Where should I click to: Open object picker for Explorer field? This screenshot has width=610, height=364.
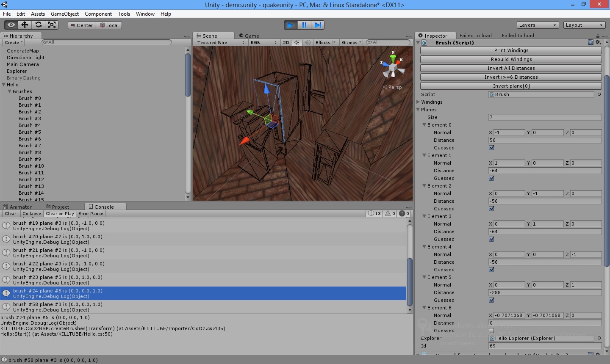[599, 338]
